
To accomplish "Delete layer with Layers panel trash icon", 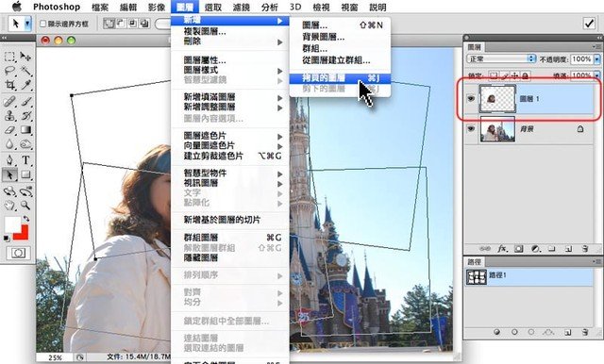I will [585, 249].
